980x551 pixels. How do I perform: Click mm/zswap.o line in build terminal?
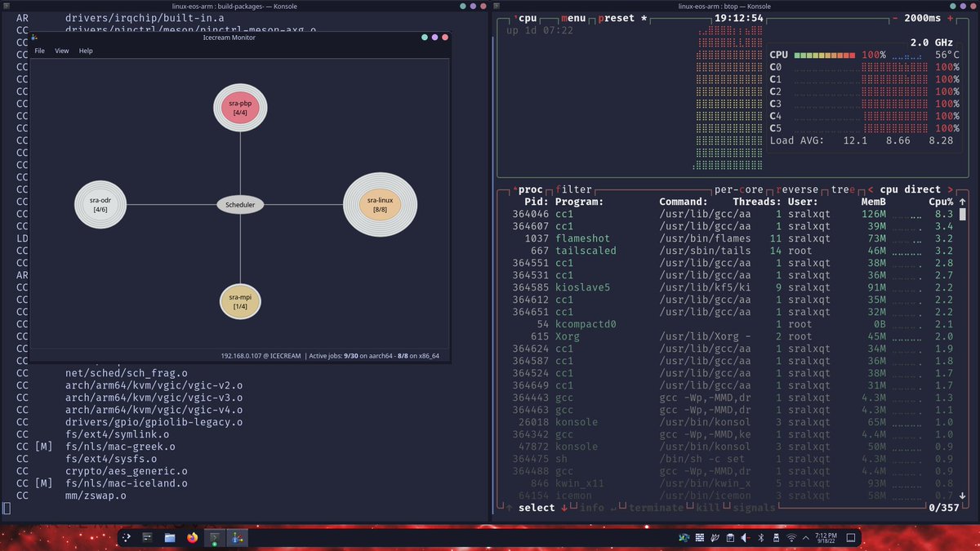[x=96, y=495]
